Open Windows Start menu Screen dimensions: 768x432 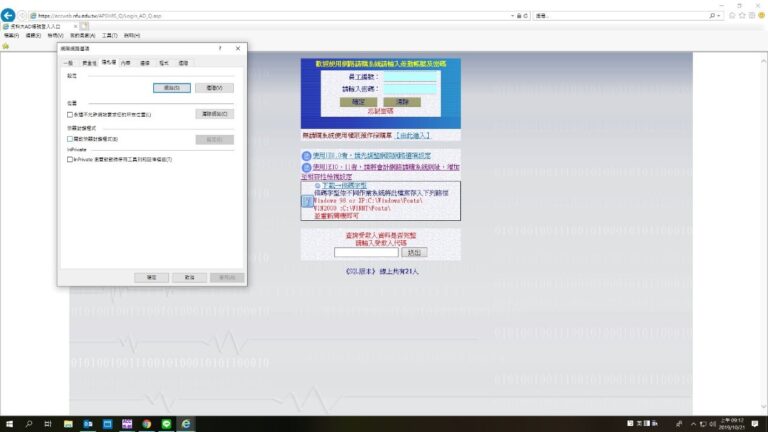pyautogui.click(x=8, y=424)
